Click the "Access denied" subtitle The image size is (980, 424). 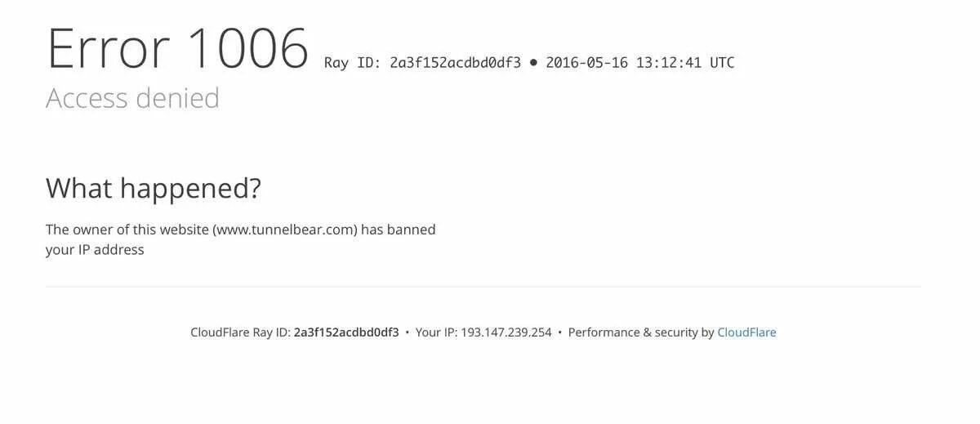click(x=132, y=98)
